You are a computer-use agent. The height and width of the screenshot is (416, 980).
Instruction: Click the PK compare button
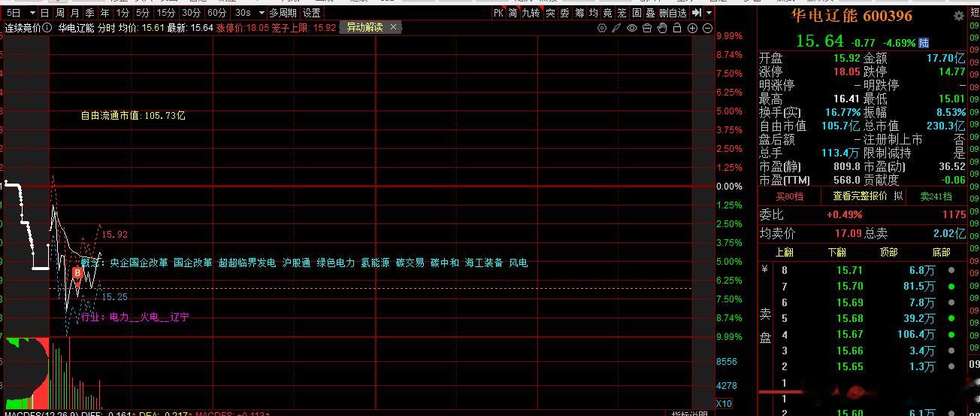tap(498, 13)
